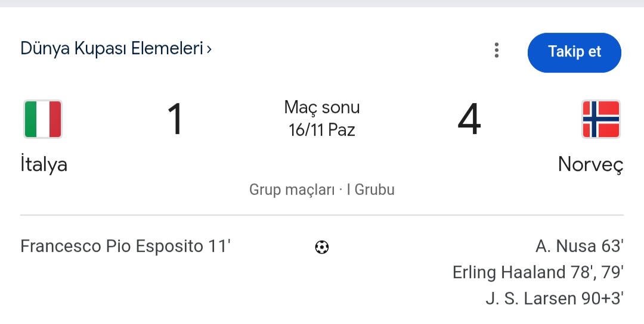Click the Norway flag icon

(600, 119)
